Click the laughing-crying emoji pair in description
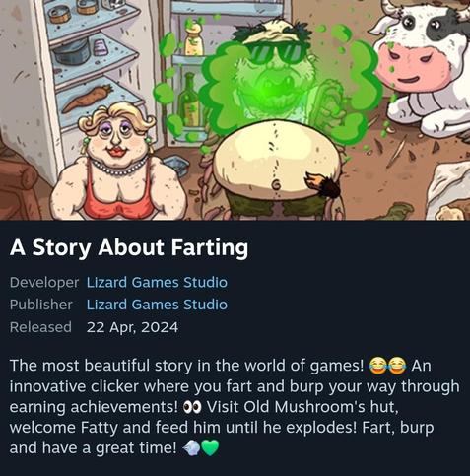The width and height of the screenshot is (470, 476). tap(388, 366)
